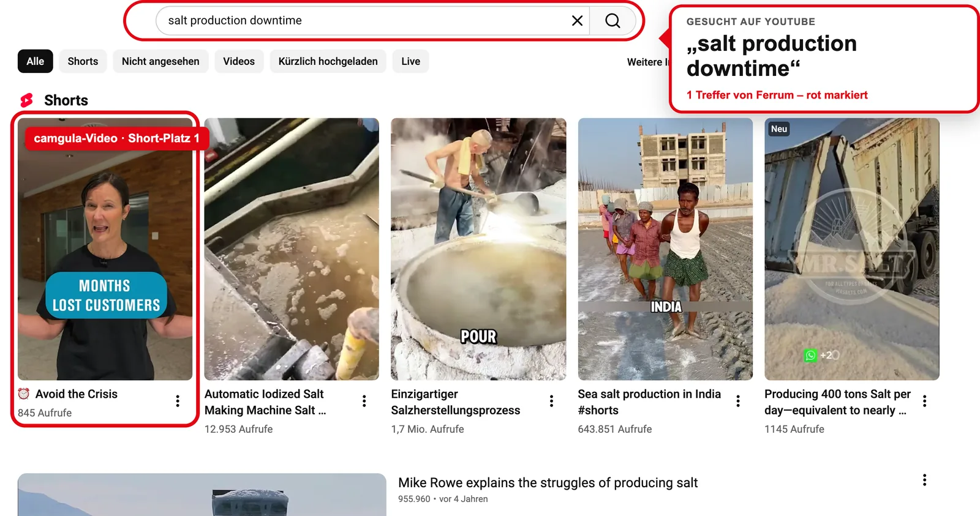Open the Neu-tagged salt truck short thumbnail
This screenshot has width=980, height=516.
[852, 249]
